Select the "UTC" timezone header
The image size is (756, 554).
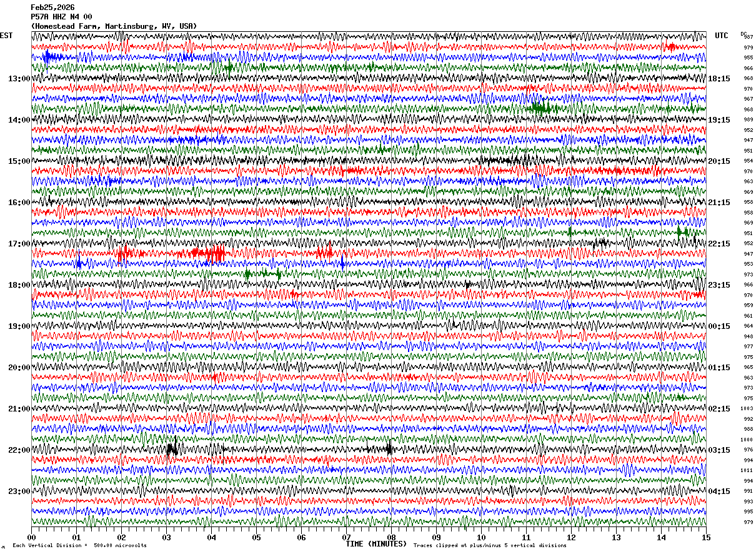click(x=722, y=36)
